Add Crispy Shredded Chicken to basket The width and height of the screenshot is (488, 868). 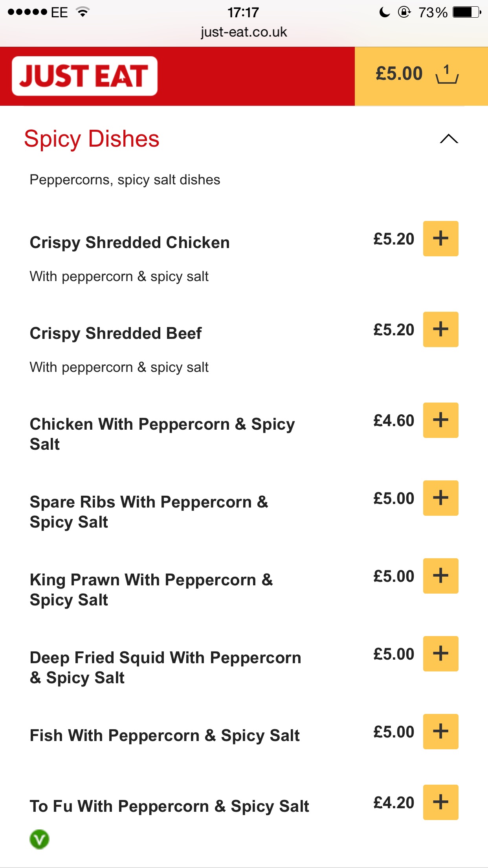click(440, 239)
